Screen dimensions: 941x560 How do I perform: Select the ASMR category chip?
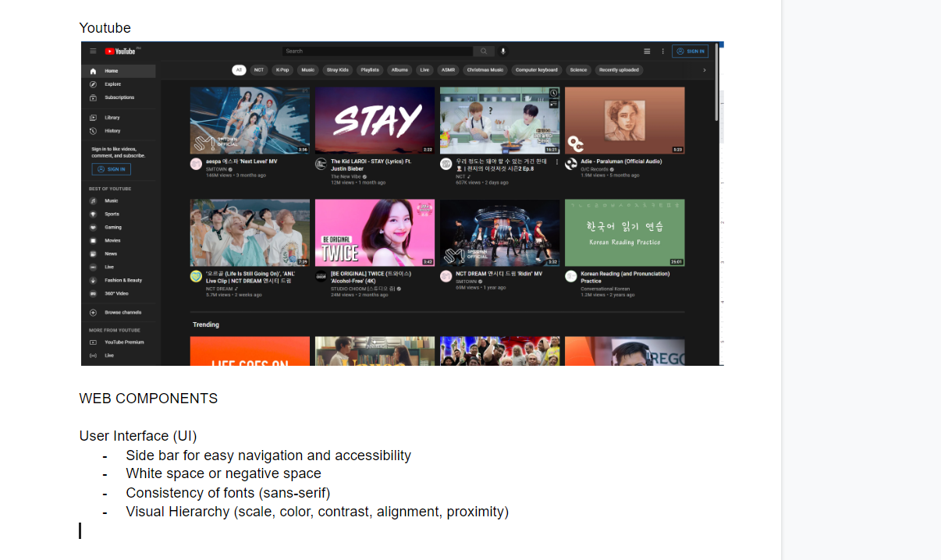(448, 70)
